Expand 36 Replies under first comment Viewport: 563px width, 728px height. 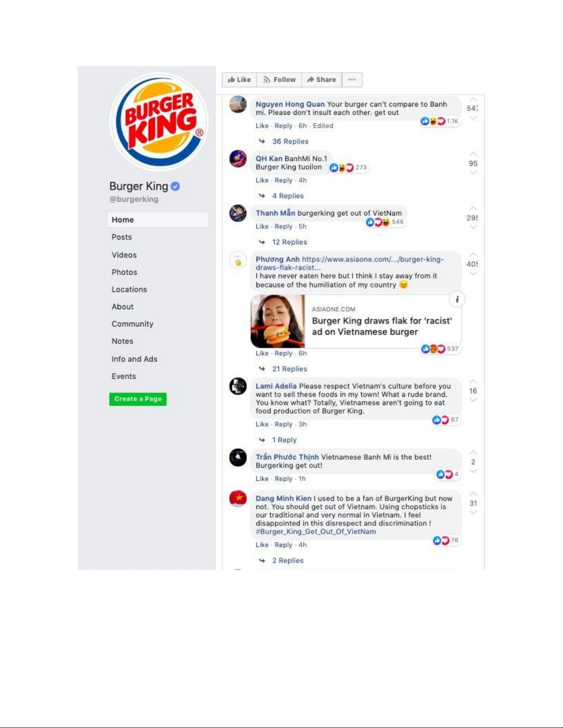coord(290,141)
